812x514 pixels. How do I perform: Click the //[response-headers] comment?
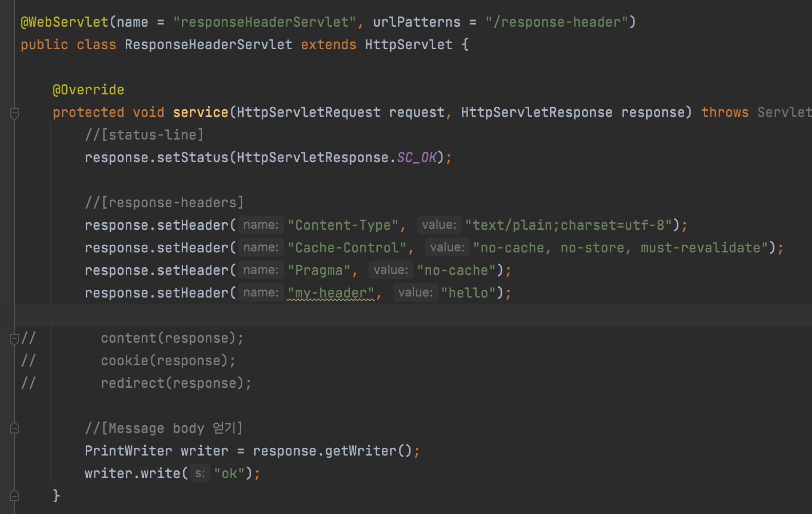[x=164, y=203]
